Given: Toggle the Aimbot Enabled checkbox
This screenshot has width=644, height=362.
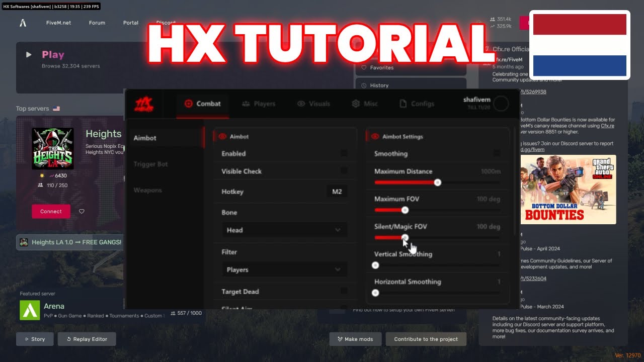Looking at the screenshot, I should [x=344, y=153].
